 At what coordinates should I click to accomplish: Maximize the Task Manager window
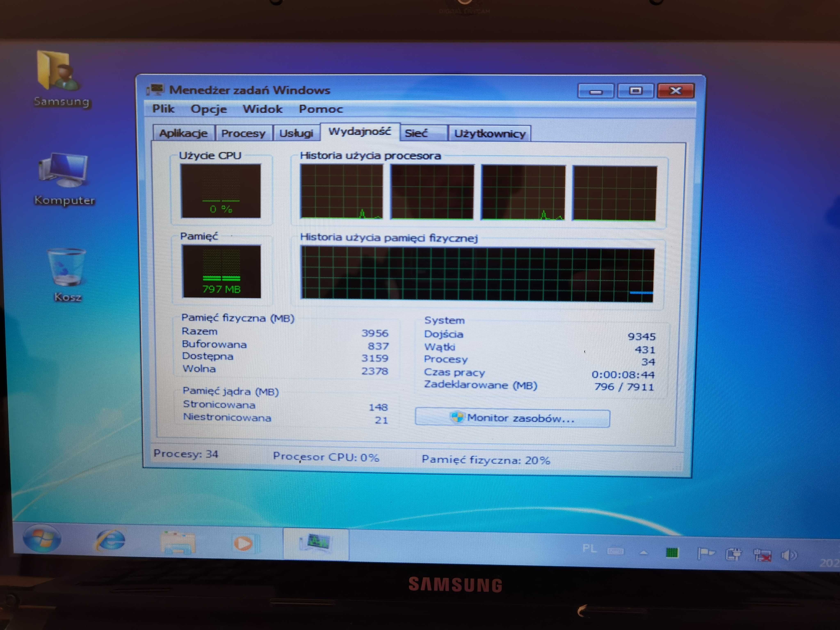pos(636,91)
